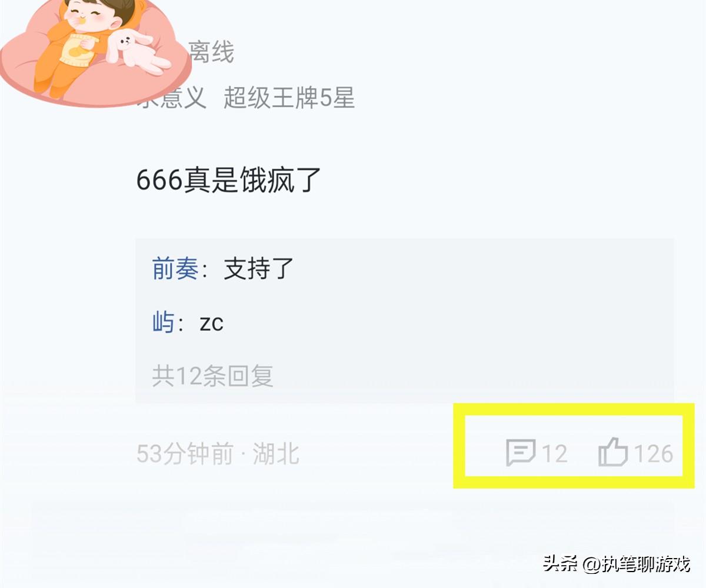Screen dimensions: 706x588
Task: Select the comment 666真是饿疯了
Action: point(229,179)
